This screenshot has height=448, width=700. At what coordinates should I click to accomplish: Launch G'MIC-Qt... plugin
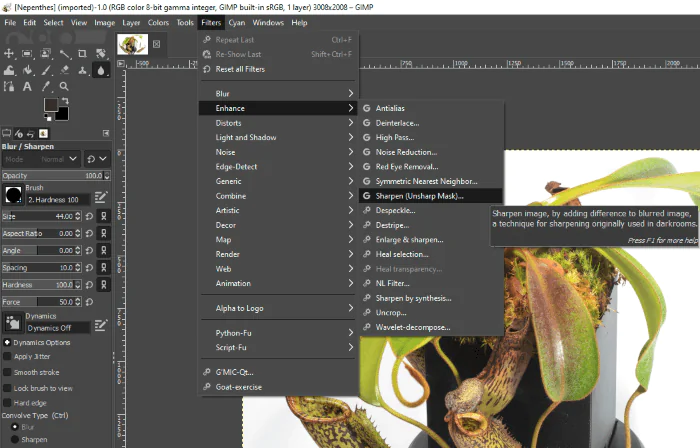(x=277, y=372)
